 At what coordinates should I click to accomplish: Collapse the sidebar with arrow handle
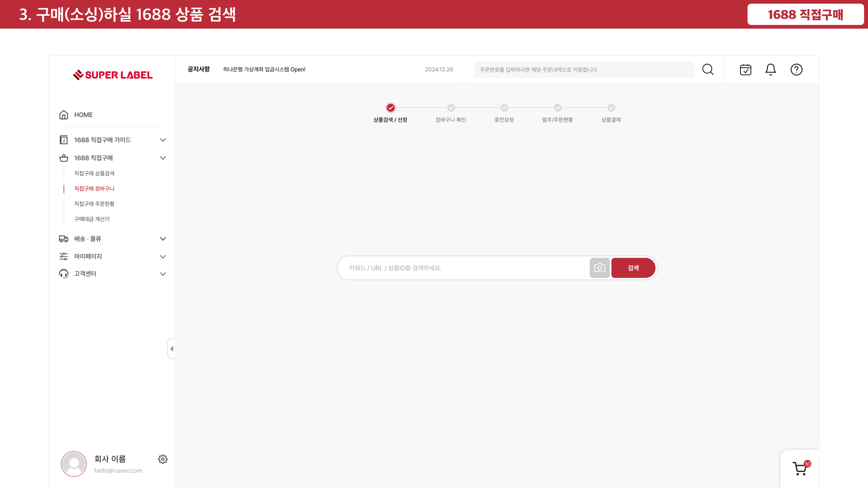[x=172, y=349]
